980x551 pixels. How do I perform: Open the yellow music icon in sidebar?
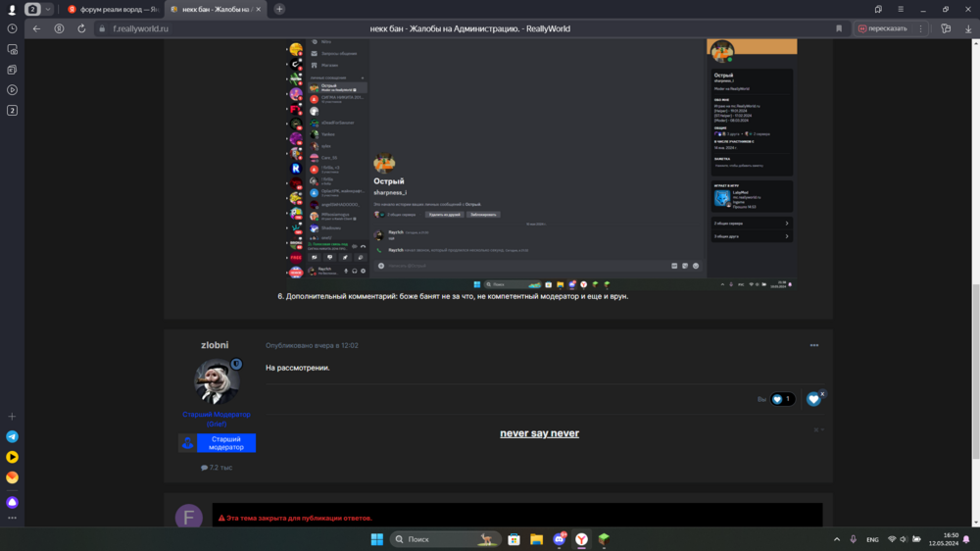pyautogui.click(x=12, y=457)
